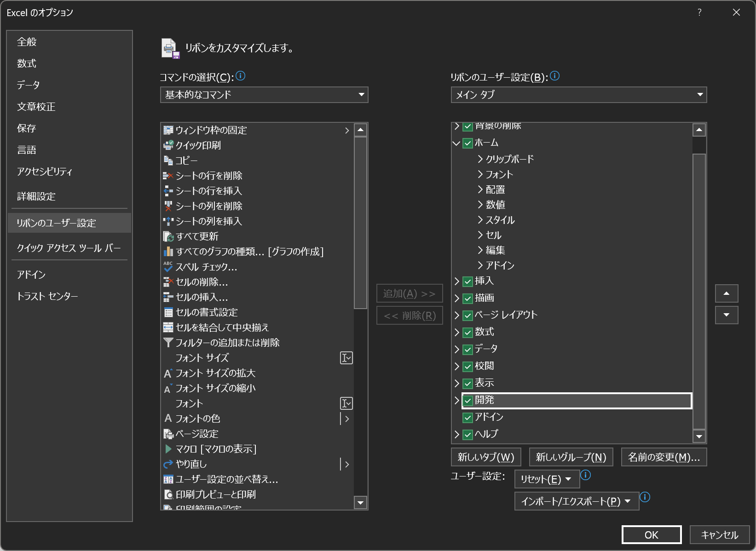
Task: Switch to クイック アクセス ツール バー
Action: [69, 248]
